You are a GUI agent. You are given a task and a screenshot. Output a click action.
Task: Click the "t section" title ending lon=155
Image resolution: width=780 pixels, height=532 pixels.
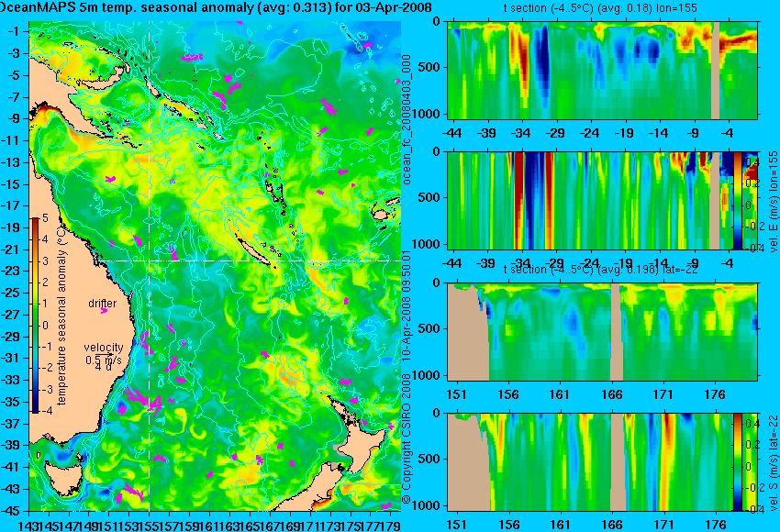coord(600,8)
